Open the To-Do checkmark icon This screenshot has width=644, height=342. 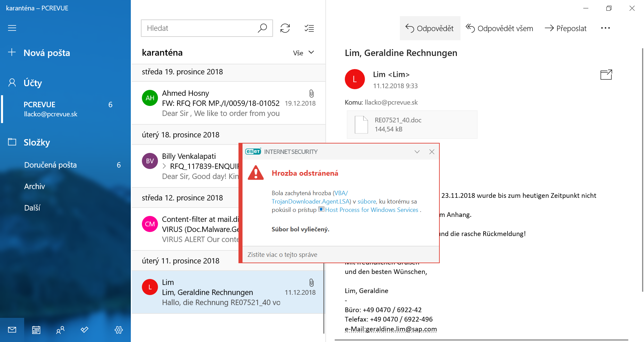coord(85,330)
